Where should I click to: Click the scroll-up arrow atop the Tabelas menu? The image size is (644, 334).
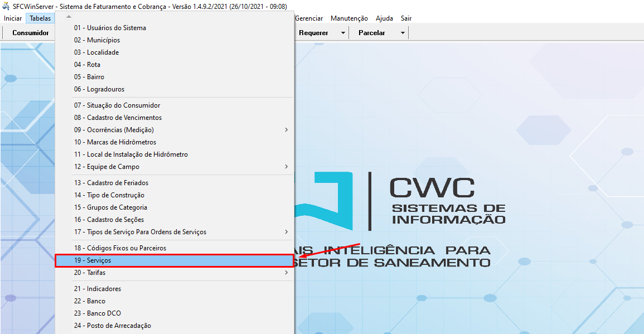coord(69,17)
